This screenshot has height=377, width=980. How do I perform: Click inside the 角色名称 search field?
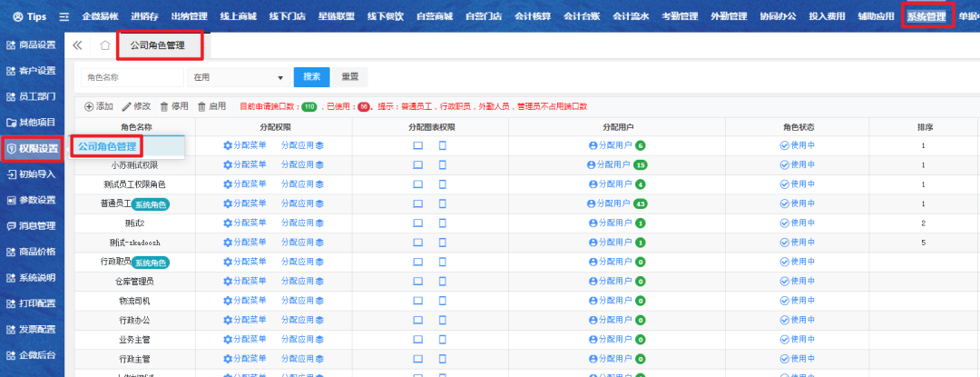pyautogui.click(x=132, y=77)
